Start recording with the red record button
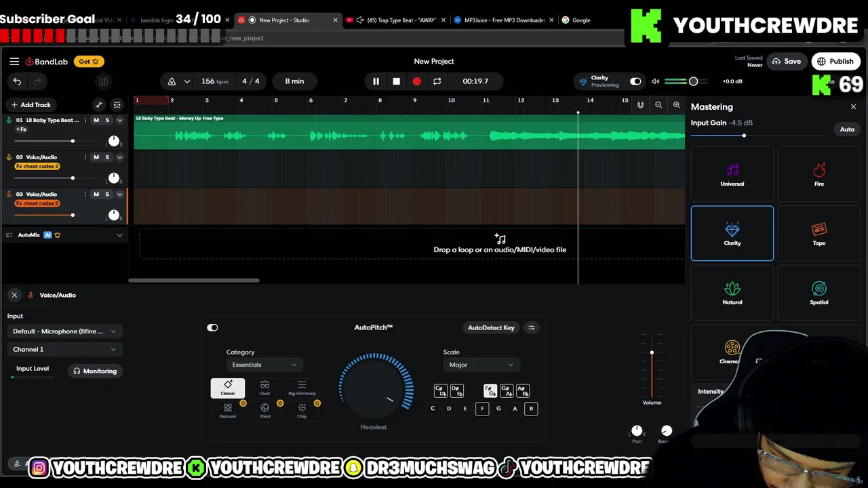Image resolution: width=868 pixels, height=488 pixels. (416, 81)
